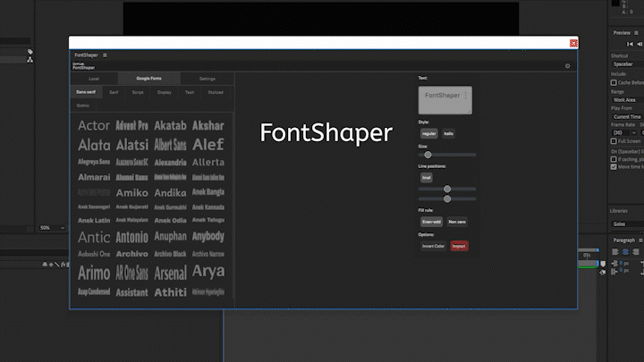The height and width of the screenshot is (362, 644).
Task: Select the Non zero fill rule
Action: click(457, 221)
